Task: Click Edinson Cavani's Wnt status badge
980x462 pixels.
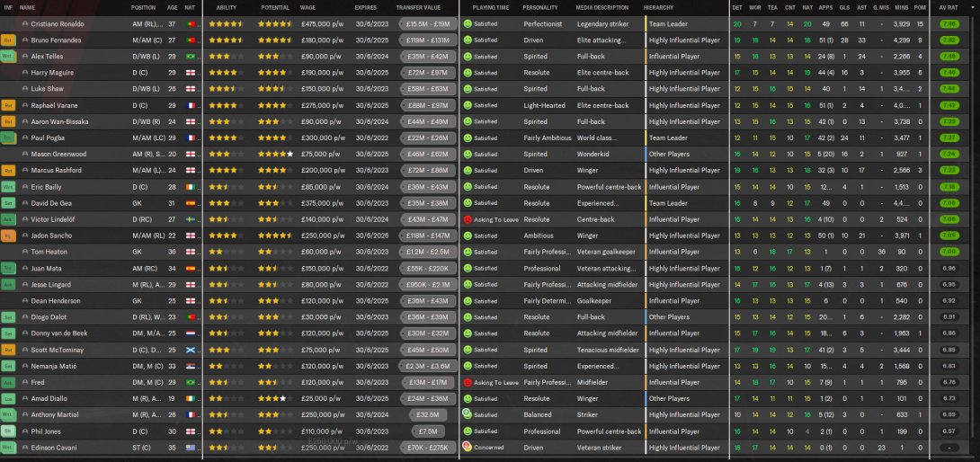Action: [x=8, y=448]
